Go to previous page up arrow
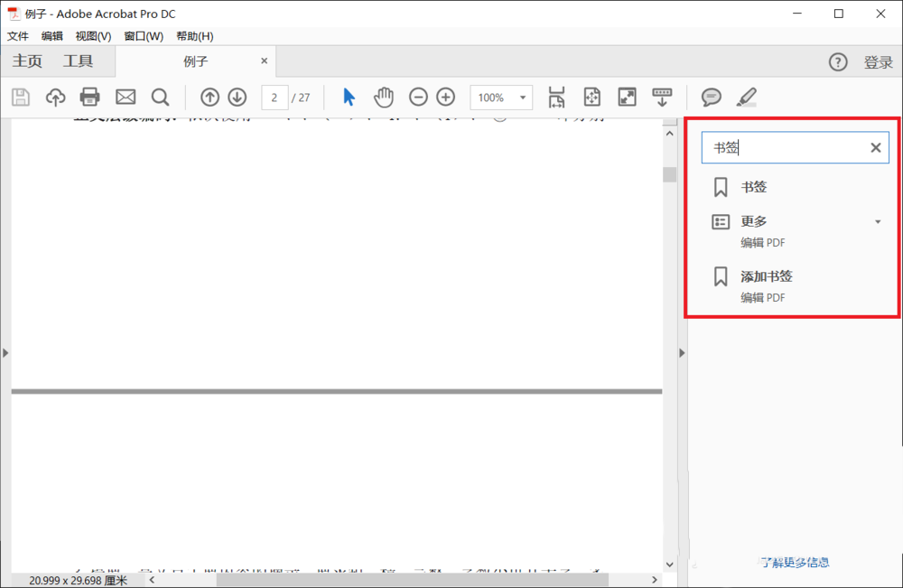This screenshot has width=903, height=588. pyautogui.click(x=209, y=98)
